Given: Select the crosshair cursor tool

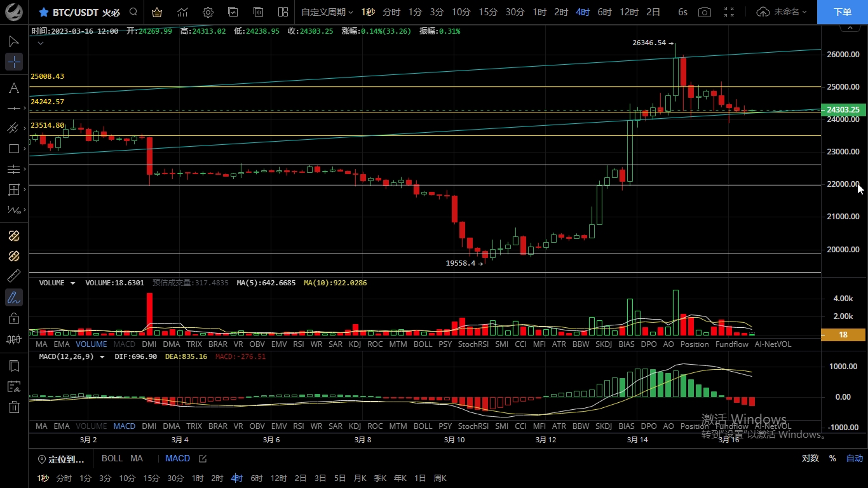Looking at the screenshot, I should pos(14,62).
